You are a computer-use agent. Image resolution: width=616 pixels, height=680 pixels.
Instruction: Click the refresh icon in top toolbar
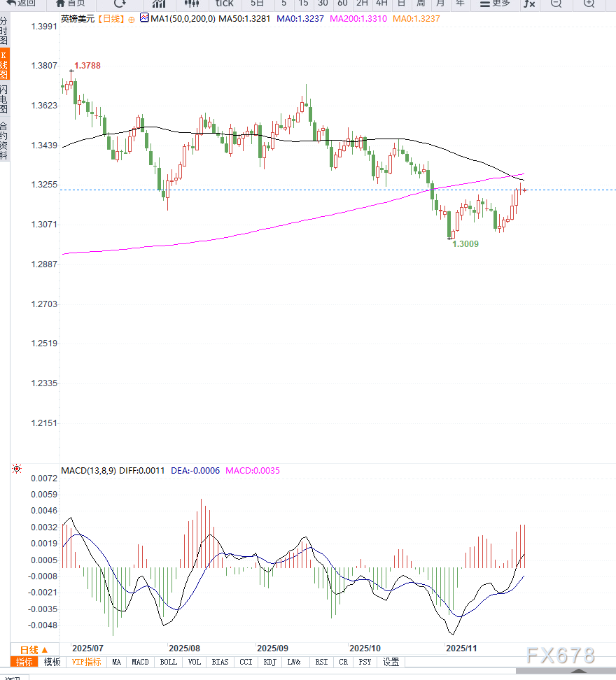point(120,3)
